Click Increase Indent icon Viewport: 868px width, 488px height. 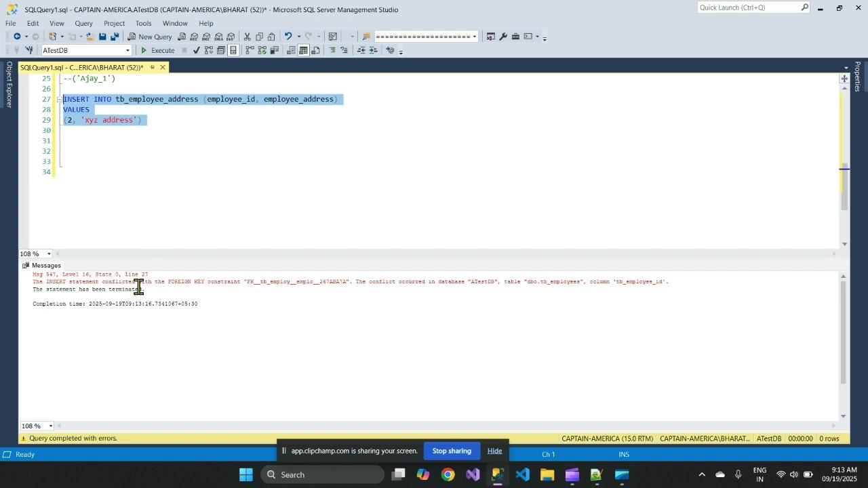[374, 50]
